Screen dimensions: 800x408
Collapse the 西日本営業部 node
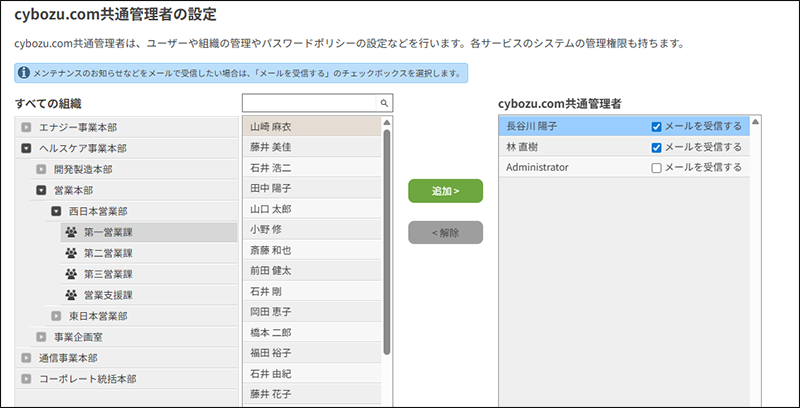(x=56, y=211)
